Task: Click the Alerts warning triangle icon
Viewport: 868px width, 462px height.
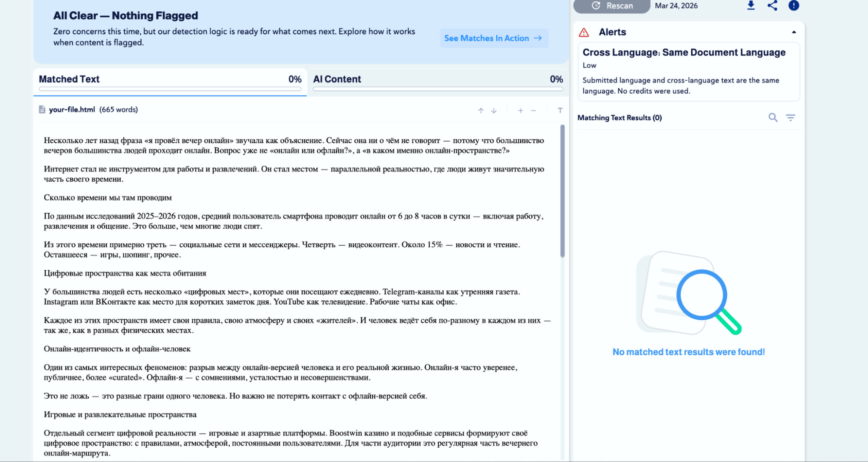Action: [584, 33]
